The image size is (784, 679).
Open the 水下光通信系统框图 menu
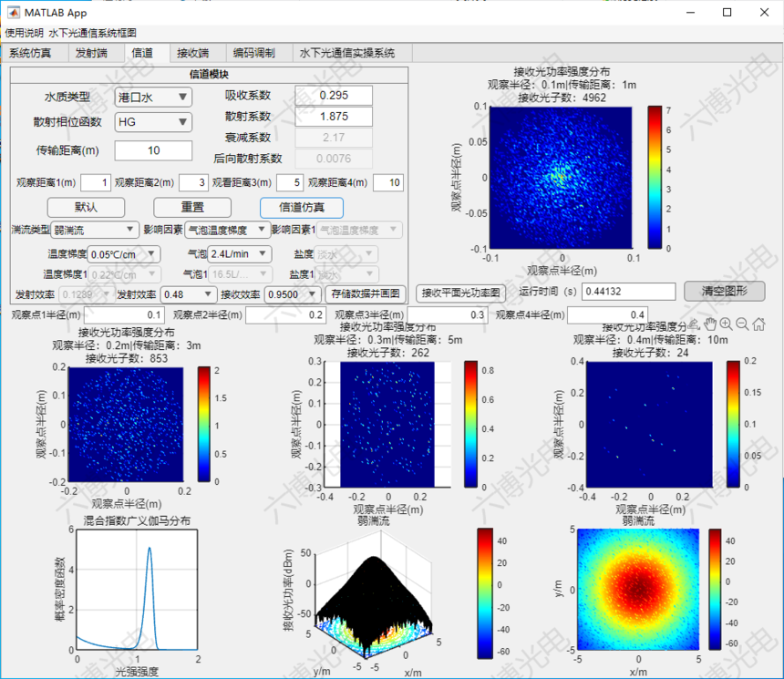(x=92, y=33)
